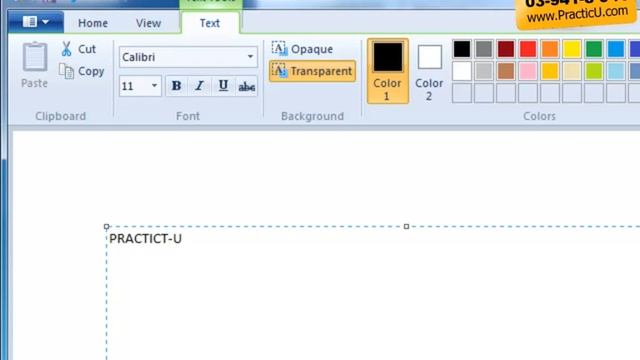The width and height of the screenshot is (640, 360).
Task: Open the Calibri font family dropdown
Action: click(250, 57)
